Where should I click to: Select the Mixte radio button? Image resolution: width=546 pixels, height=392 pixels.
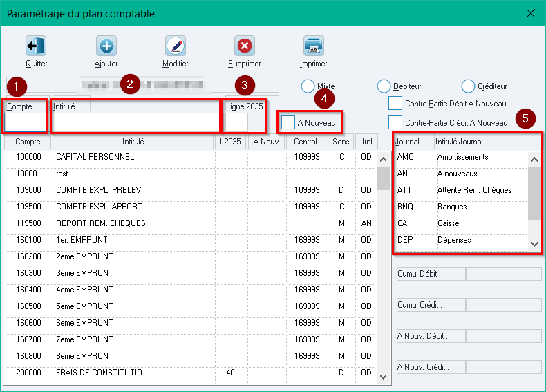pyautogui.click(x=308, y=86)
